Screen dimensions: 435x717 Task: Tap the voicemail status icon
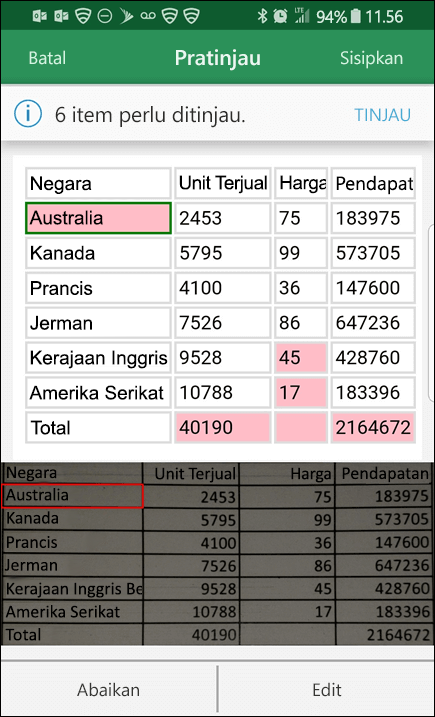pyautogui.click(x=148, y=17)
